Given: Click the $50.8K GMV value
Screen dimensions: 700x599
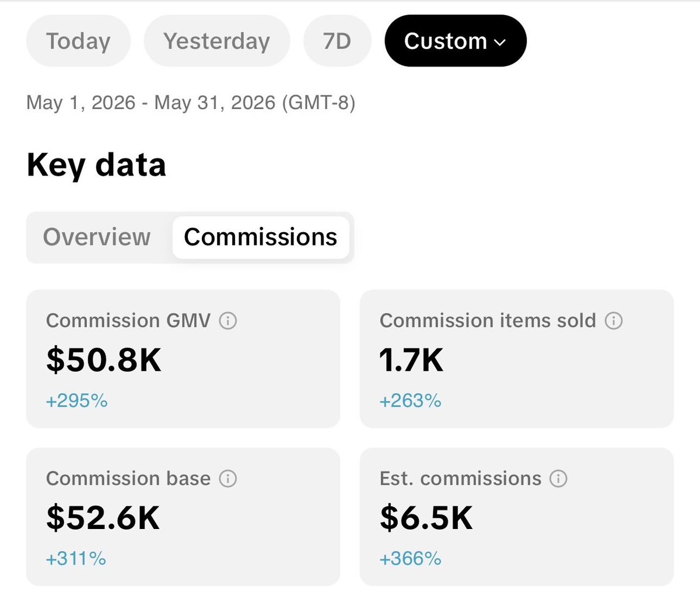Looking at the screenshot, I should pos(104,360).
